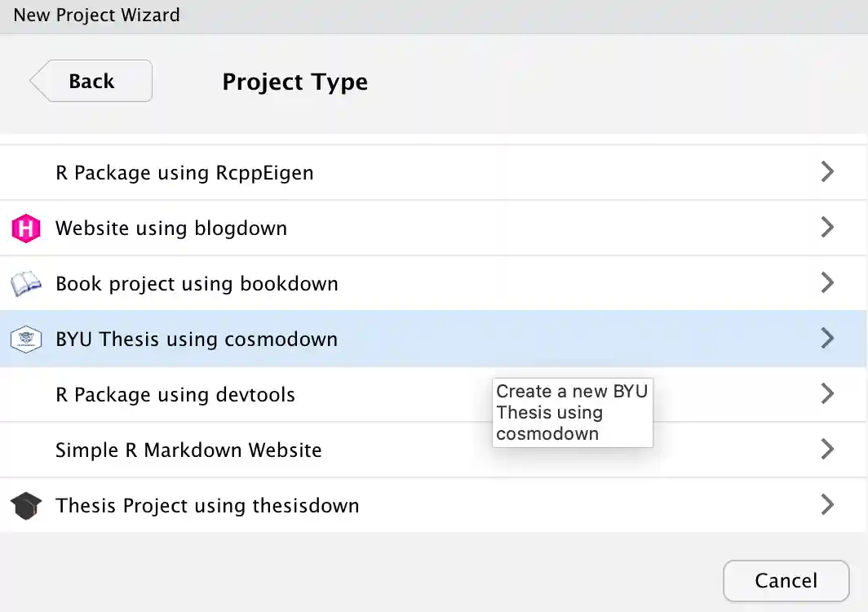The image size is (868, 612).
Task: Select Book project using bookdown
Action: point(197,284)
